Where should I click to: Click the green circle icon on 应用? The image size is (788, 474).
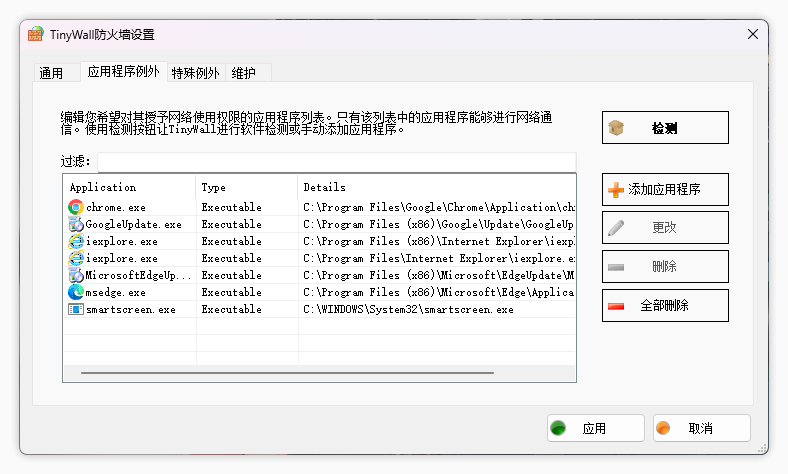(558, 428)
